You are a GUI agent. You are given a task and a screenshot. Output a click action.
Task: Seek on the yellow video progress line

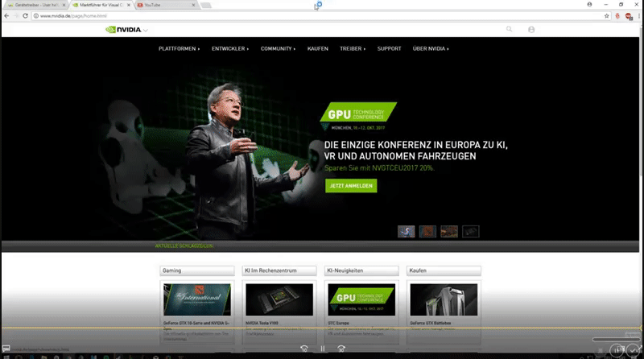321,328
